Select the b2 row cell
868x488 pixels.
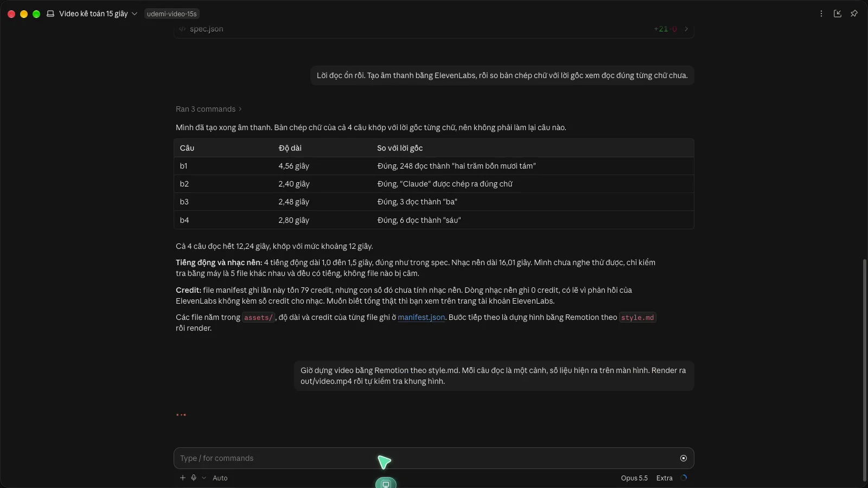click(x=184, y=184)
